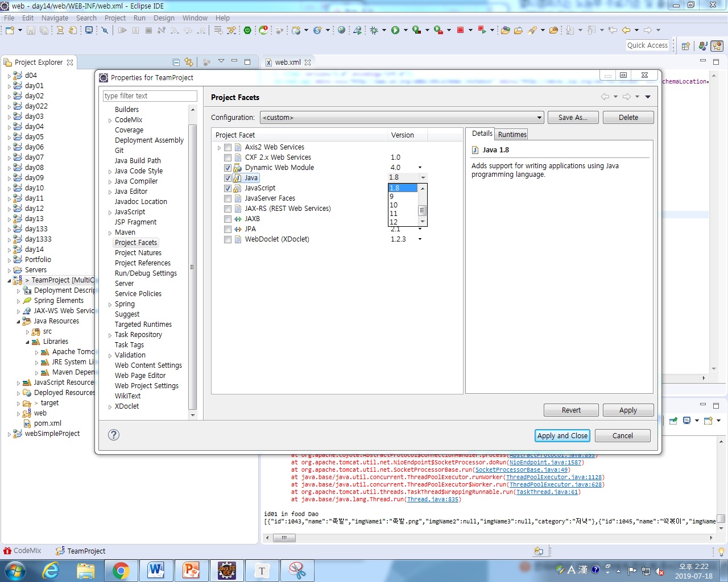This screenshot has height=582, width=728.
Task: Click the Windows Start button
Action: pos(15,570)
